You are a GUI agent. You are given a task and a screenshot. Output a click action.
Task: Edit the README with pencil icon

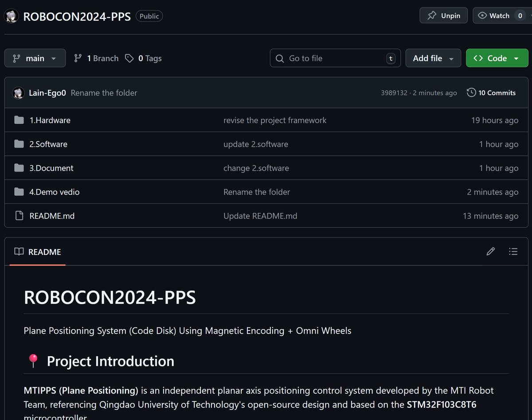pyautogui.click(x=490, y=252)
